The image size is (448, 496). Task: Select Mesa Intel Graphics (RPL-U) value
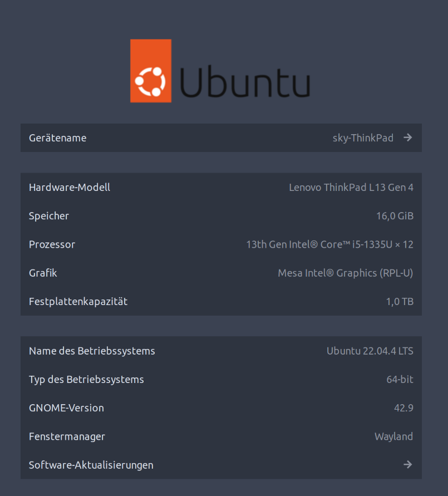pyautogui.click(x=345, y=273)
